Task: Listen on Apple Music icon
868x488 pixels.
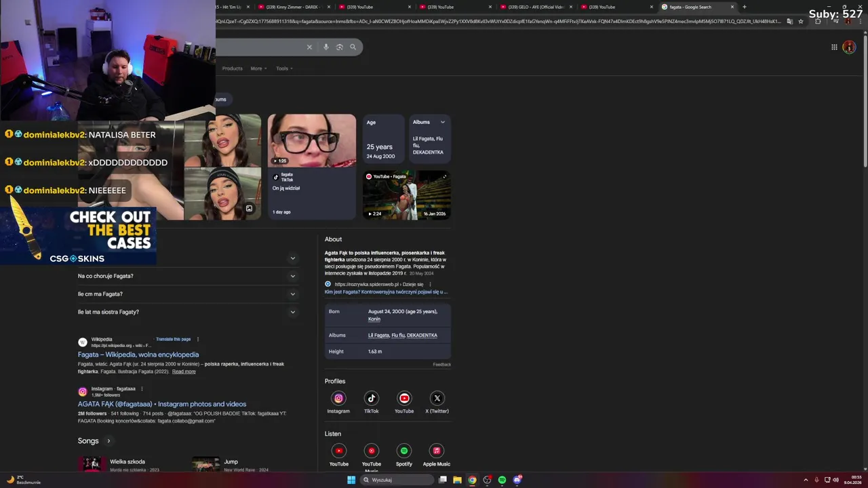Action: (437, 451)
